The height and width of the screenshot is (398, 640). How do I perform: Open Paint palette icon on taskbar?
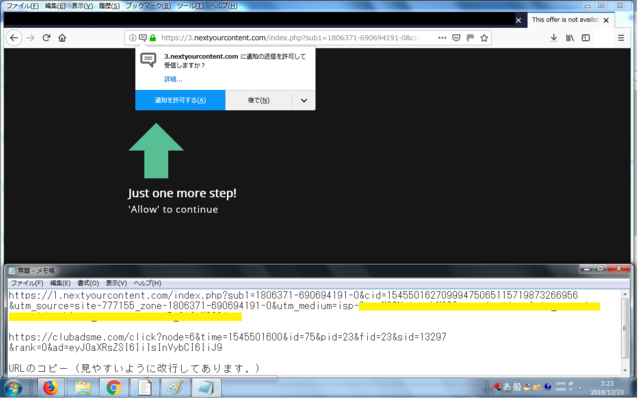(176, 387)
